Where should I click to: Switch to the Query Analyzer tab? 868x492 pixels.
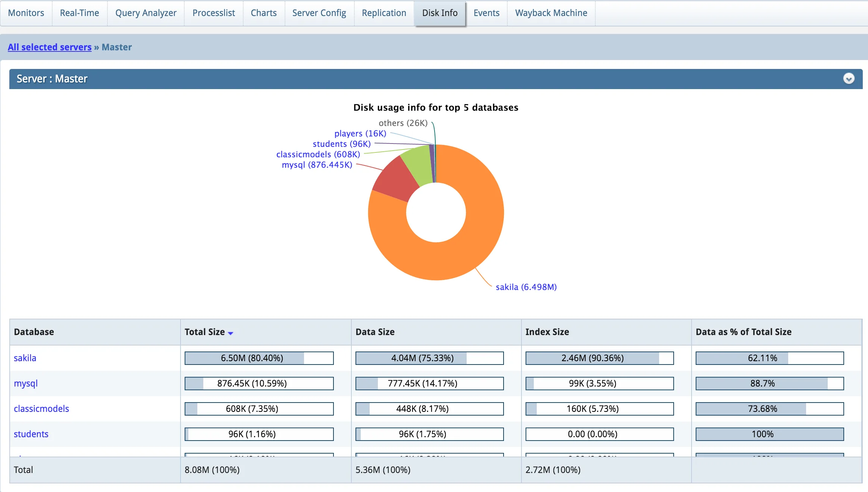(146, 13)
